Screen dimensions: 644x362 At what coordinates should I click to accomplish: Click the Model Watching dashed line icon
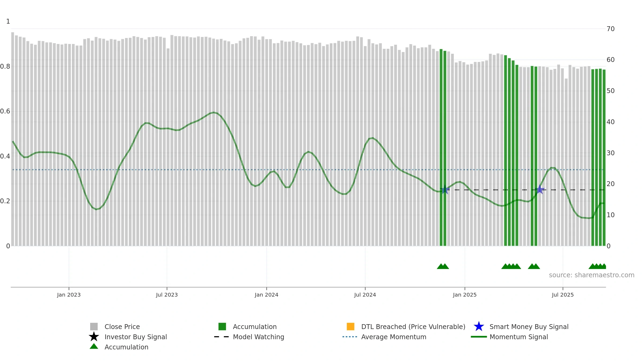222,337
